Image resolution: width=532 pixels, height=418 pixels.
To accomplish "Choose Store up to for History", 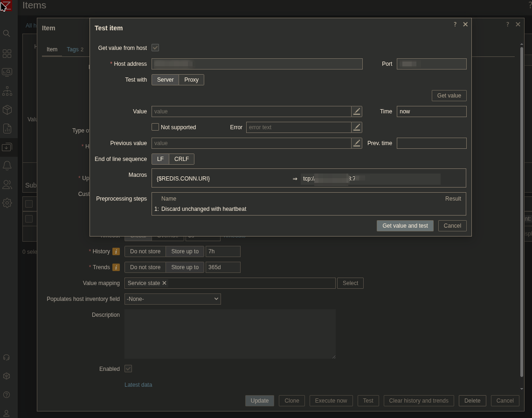I will [185, 251].
